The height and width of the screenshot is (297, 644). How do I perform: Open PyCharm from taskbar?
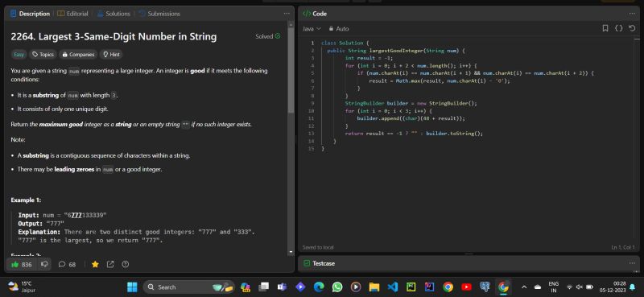(411, 287)
